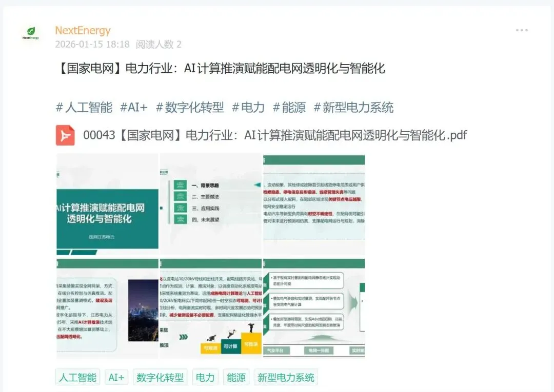The height and width of the screenshot is (392, 554).
Task: Select the 电力 tag button
Action: tap(205, 378)
